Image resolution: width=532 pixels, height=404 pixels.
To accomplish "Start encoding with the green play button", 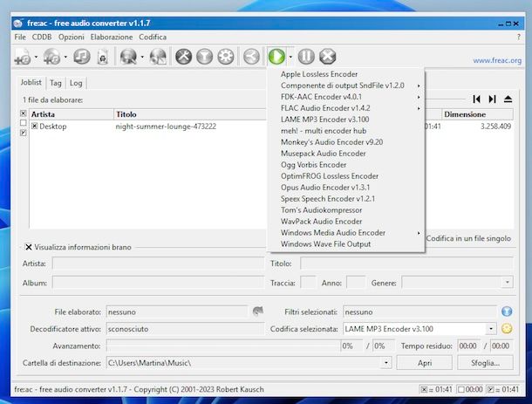I will coord(276,57).
